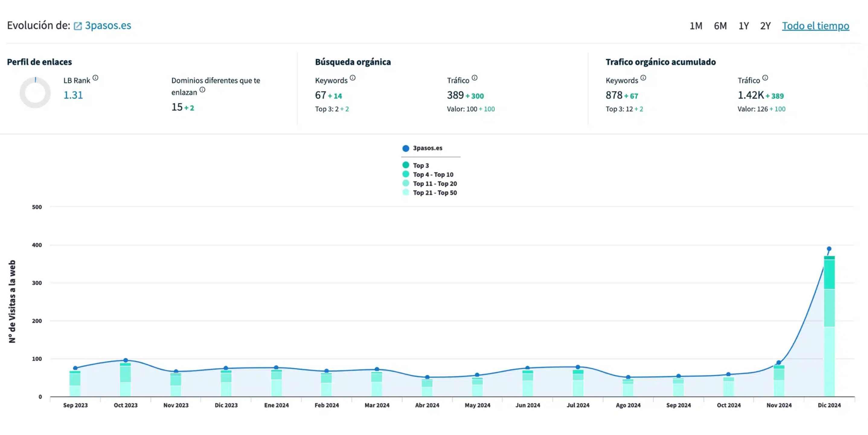Toggle Top 21 - Top 50 legend entry
This screenshot has height=435, width=868.
point(434,192)
